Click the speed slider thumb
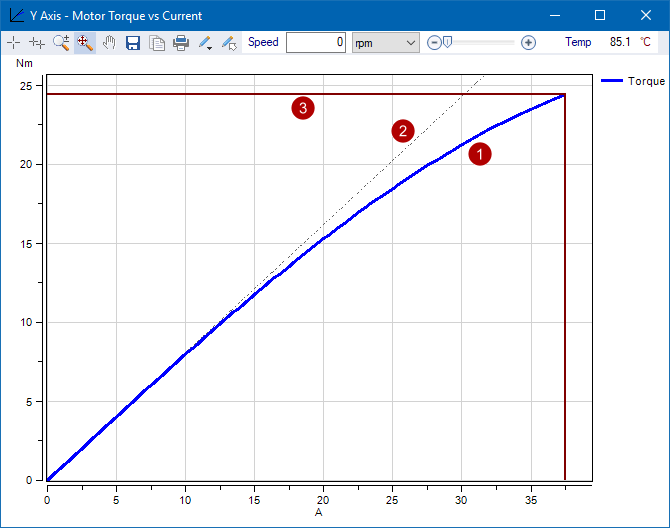The height and width of the screenshot is (528, 670). (447, 42)
